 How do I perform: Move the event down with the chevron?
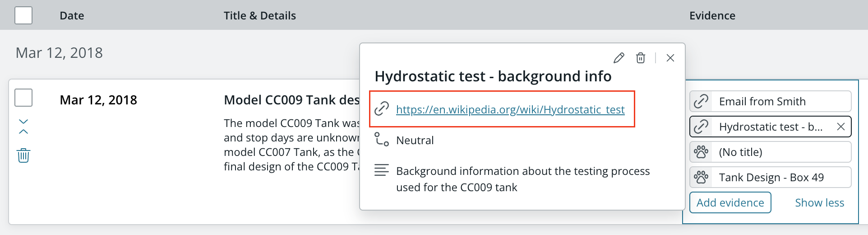pyautogui.click(x=23, y=121)
